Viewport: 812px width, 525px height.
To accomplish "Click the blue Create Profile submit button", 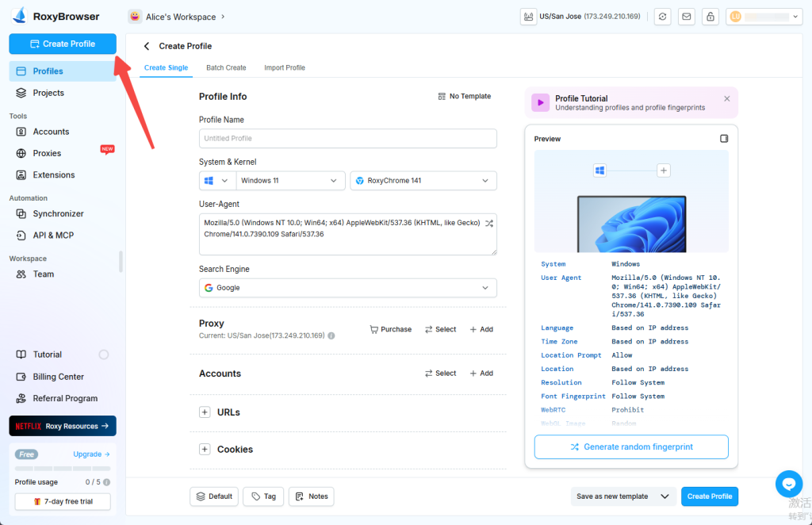I will pyautogui.click(x=709, y=496).
